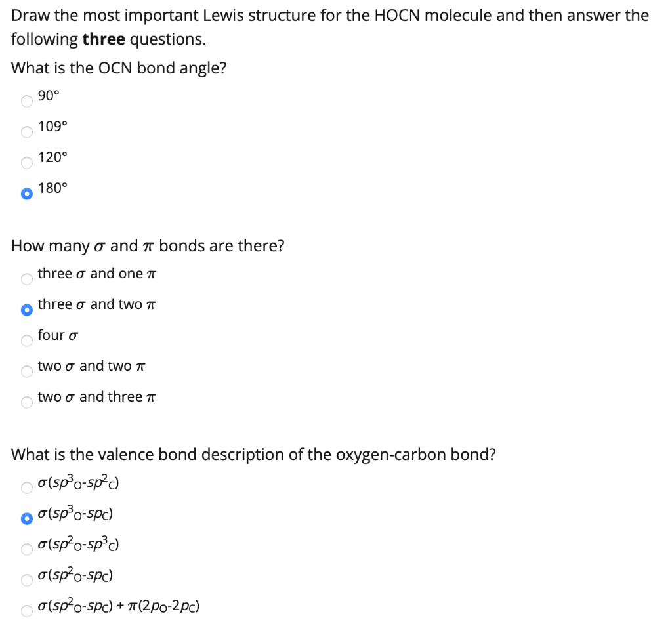Click the OCN bond angle question text
The width and height of the screenshot is (672, 620).
click(x=118, y=68)
